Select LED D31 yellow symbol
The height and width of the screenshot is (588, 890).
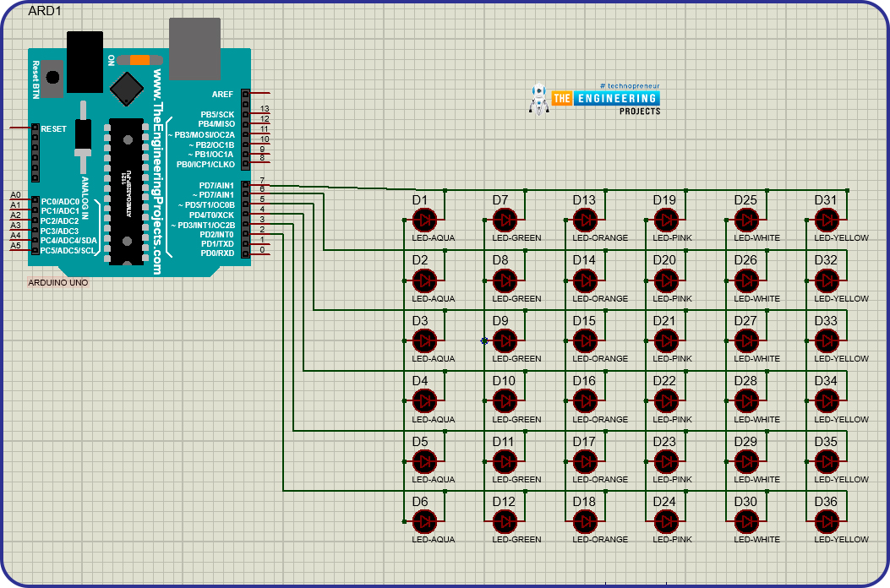tap(827, 220)
